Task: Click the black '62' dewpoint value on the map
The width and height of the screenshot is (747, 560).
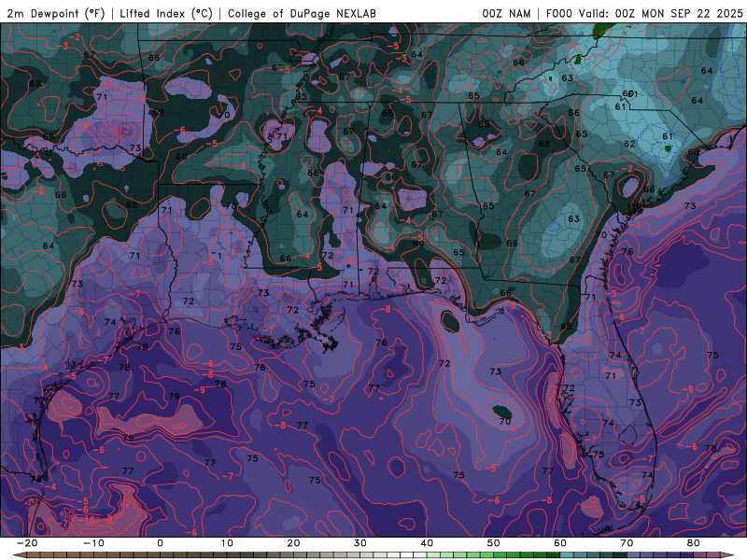Action: tap(629, 144)
